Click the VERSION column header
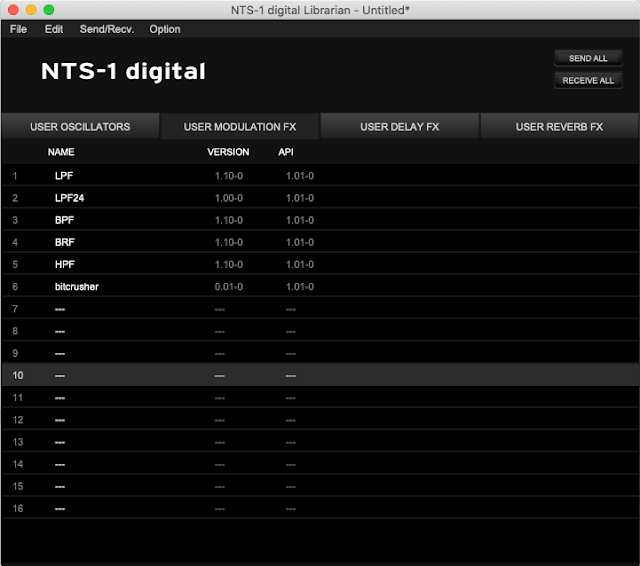Viewport: 640px width, 566px height. [228, 152]
